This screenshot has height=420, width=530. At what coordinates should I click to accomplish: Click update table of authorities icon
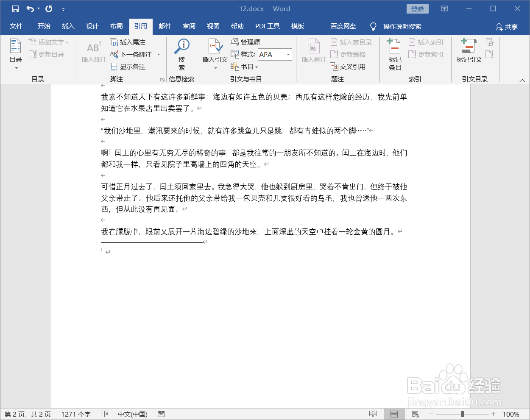(x=490, y=54)
